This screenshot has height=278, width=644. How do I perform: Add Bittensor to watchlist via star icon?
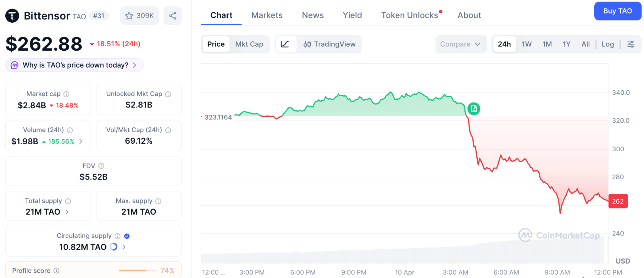pyautogui.click(x=129, y=16)
